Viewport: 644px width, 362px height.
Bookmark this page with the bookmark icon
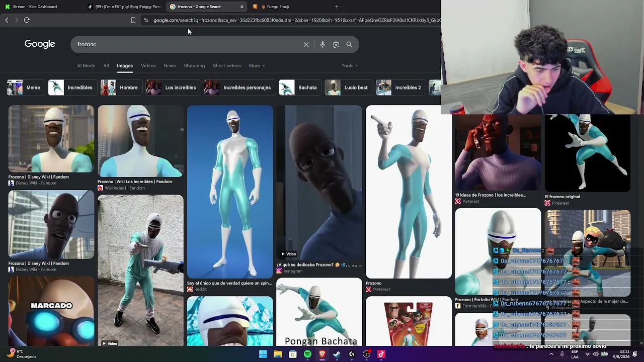click(x=133, y=20)
